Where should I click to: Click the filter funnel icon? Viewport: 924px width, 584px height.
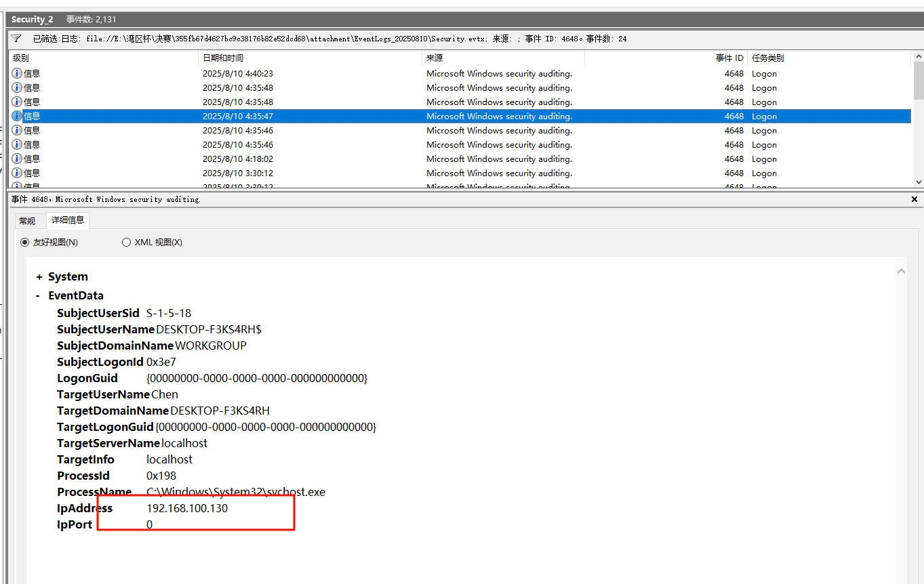(x=16, y=39)
